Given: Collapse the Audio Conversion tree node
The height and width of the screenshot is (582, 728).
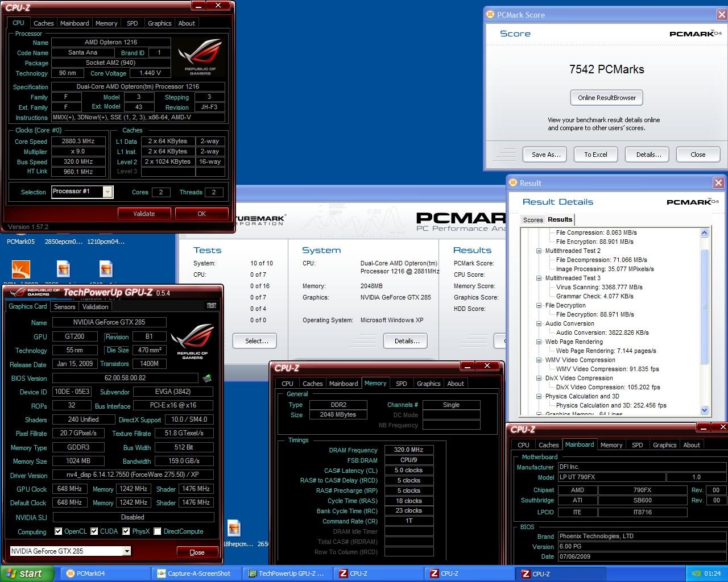Looking at the screenshot, I should pos(539,323).
